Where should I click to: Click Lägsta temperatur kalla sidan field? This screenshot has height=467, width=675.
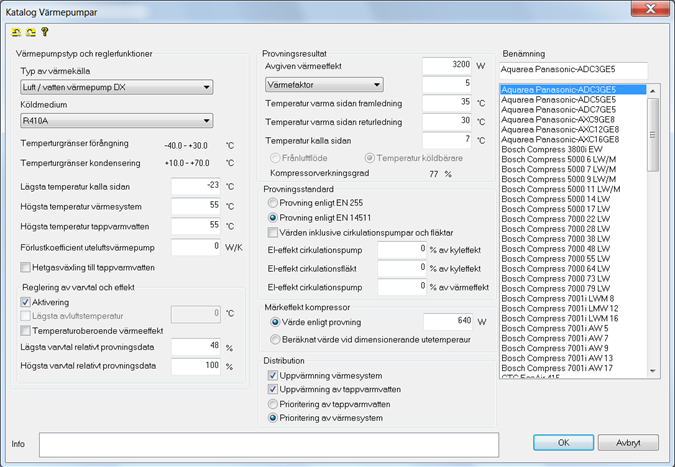click(x=196, y=186)
